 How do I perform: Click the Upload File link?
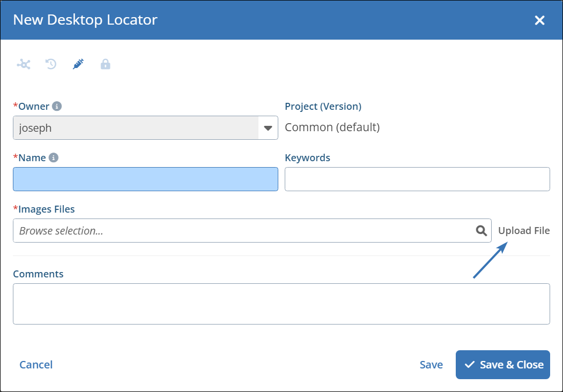[524, 230]
